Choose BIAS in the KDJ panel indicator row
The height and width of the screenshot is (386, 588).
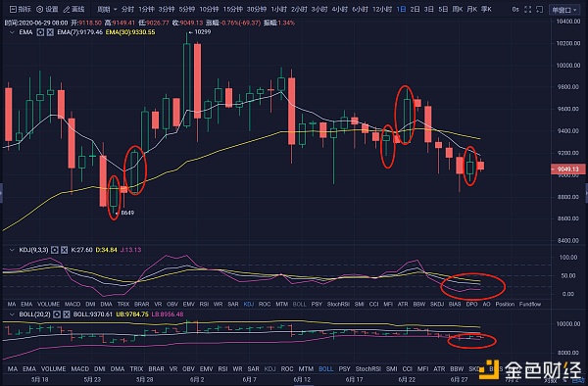pos(455,304)
